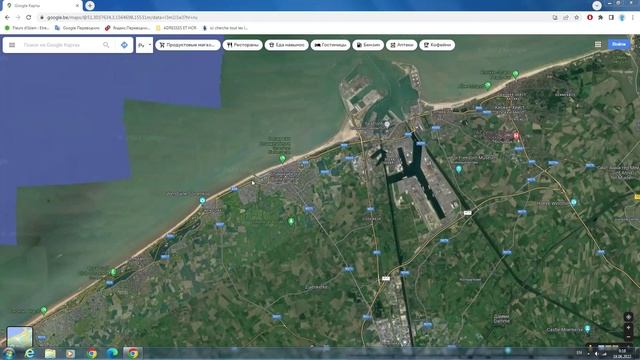Select the Google Карты browser tab

pyautogui.click(x=41, y=6)
